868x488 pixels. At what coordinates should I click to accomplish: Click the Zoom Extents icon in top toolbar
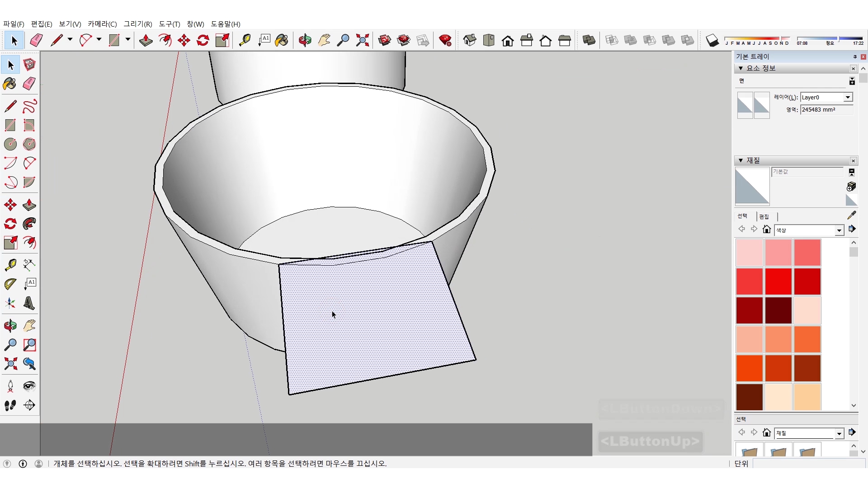pos(362,41)
